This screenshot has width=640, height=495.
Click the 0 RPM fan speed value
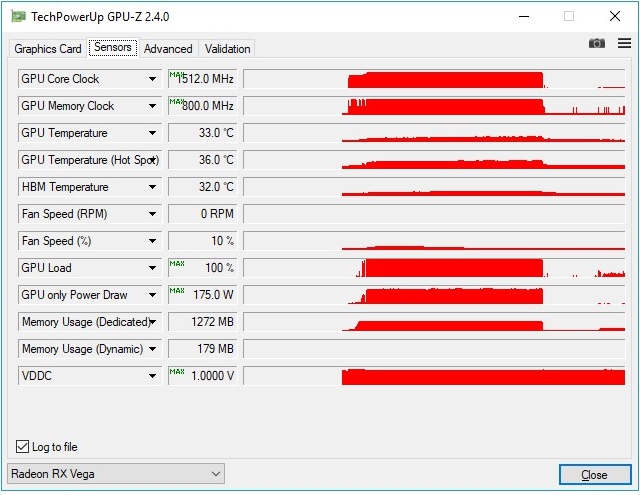[202, 213]
